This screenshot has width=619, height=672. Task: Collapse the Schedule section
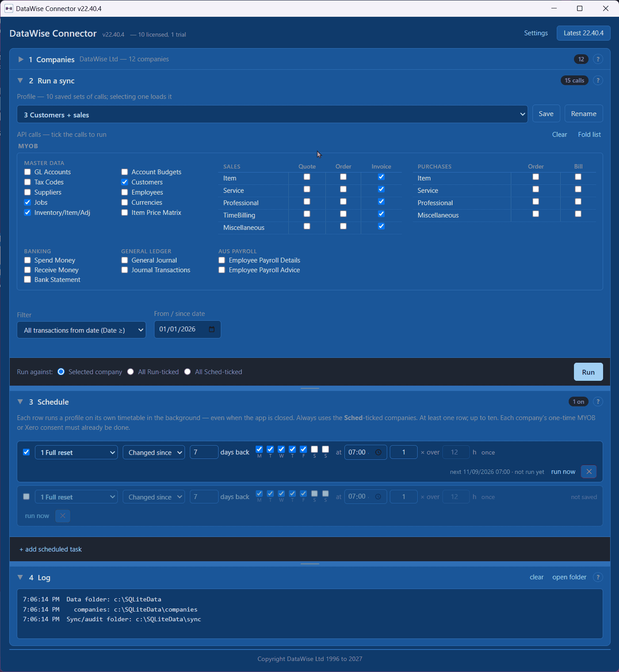[x=20, y=402]
